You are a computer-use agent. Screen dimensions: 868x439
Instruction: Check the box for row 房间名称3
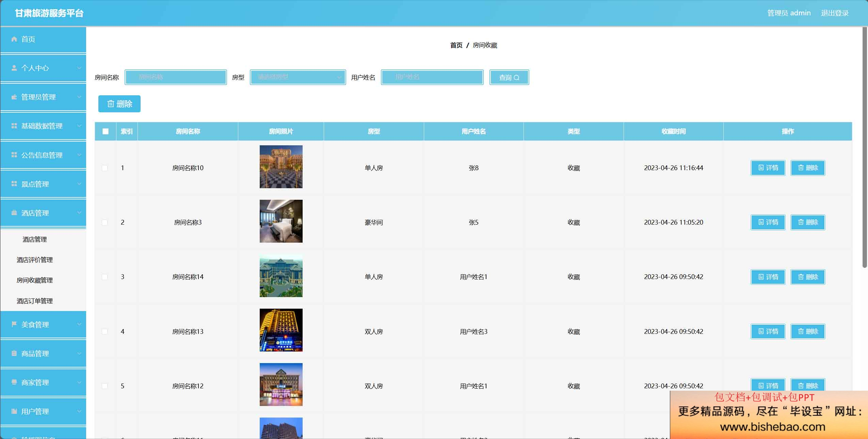tap(105, 223)
